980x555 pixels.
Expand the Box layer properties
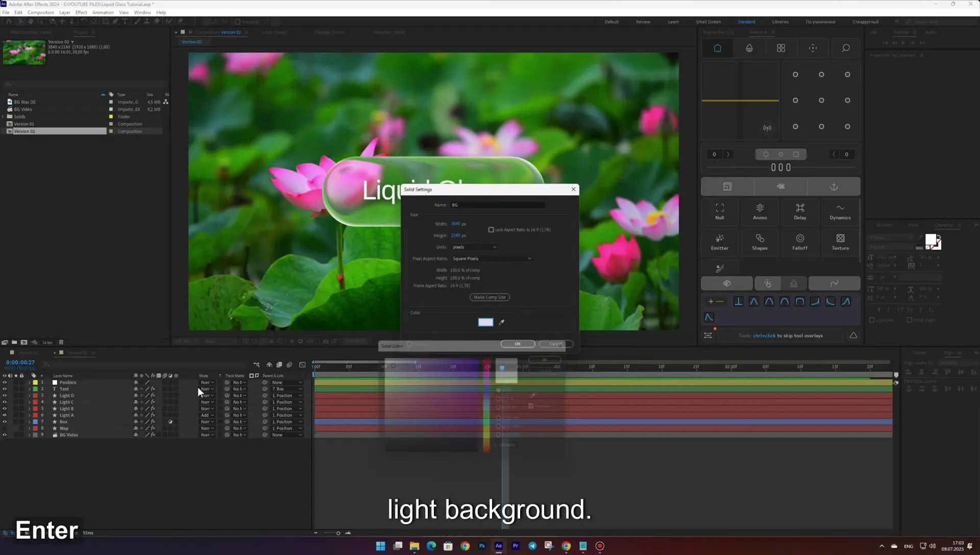point(29,422)
